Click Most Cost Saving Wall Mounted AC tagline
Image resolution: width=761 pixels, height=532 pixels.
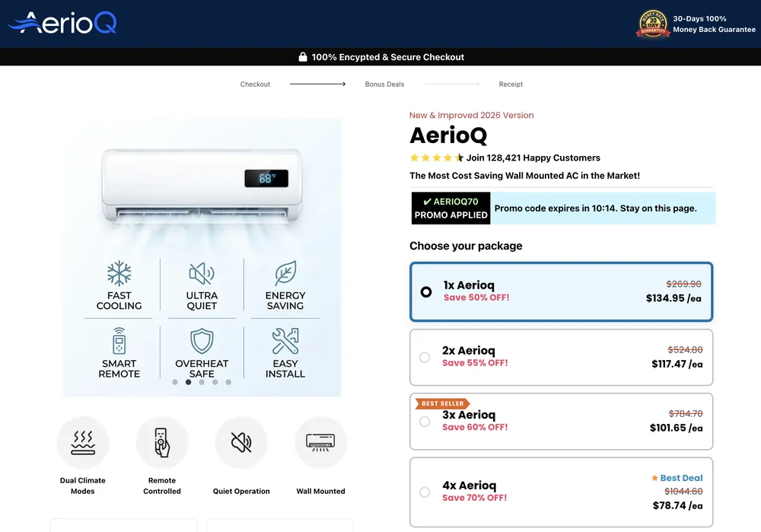pyautogui.click(x=524, y=176)
